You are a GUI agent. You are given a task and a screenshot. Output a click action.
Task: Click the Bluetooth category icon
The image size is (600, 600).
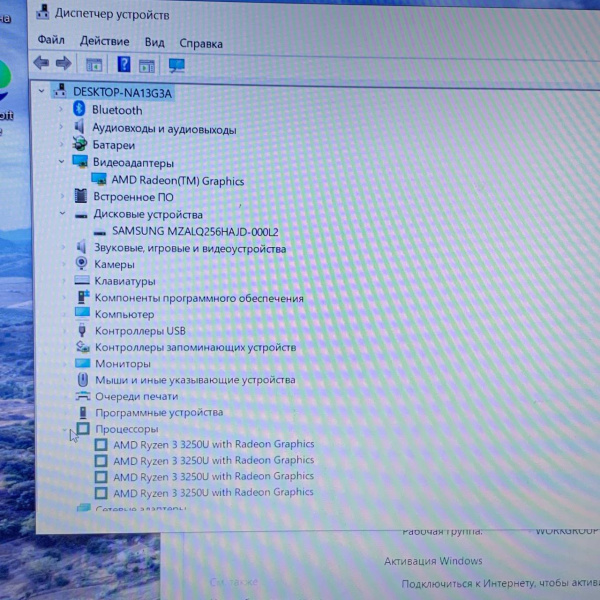click(79, 109)
